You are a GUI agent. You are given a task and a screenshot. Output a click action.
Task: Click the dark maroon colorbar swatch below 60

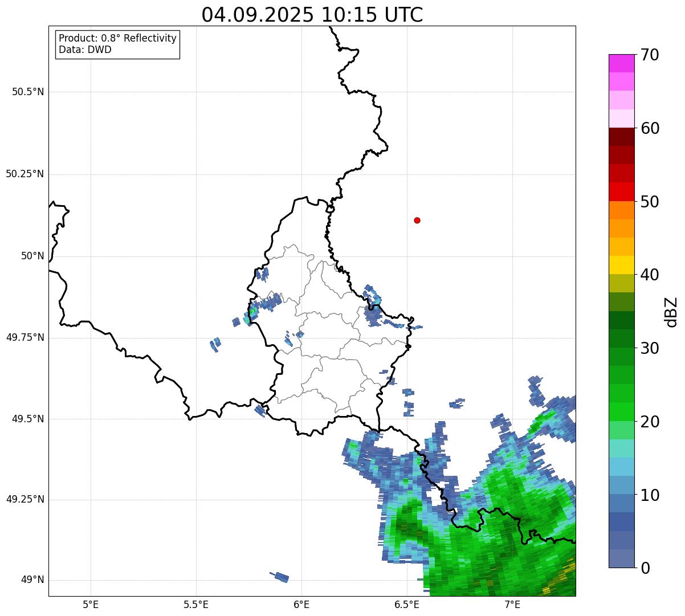click(621, 137)
